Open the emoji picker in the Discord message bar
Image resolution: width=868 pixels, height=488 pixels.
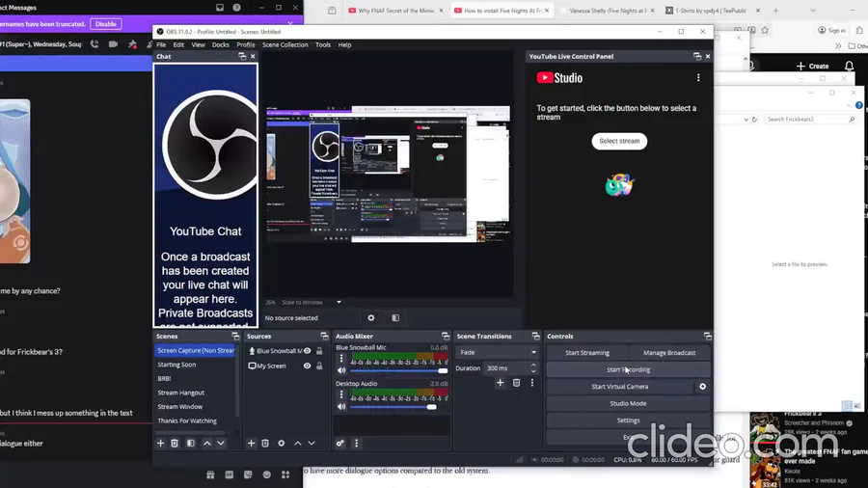pos(267,474)
